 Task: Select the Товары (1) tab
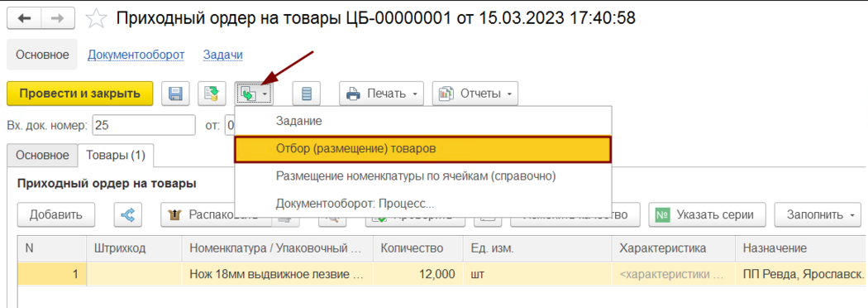(x=116, y=155)
